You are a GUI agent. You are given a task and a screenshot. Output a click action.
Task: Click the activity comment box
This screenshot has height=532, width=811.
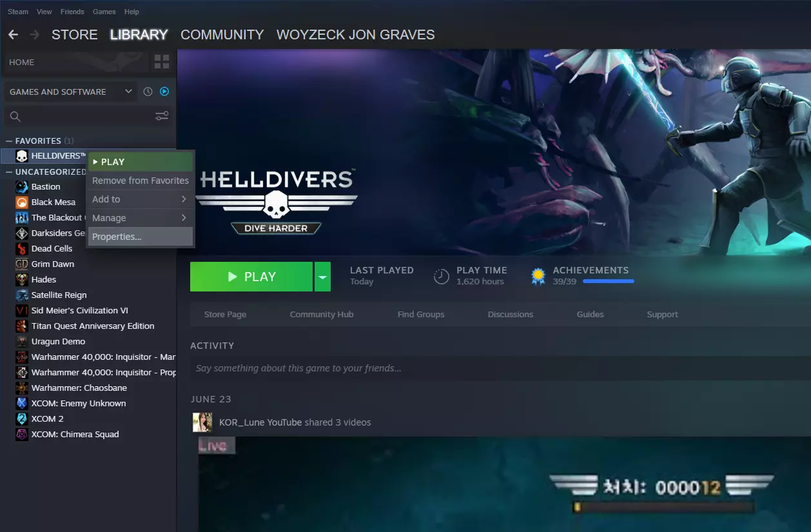[x=500, y=368]
